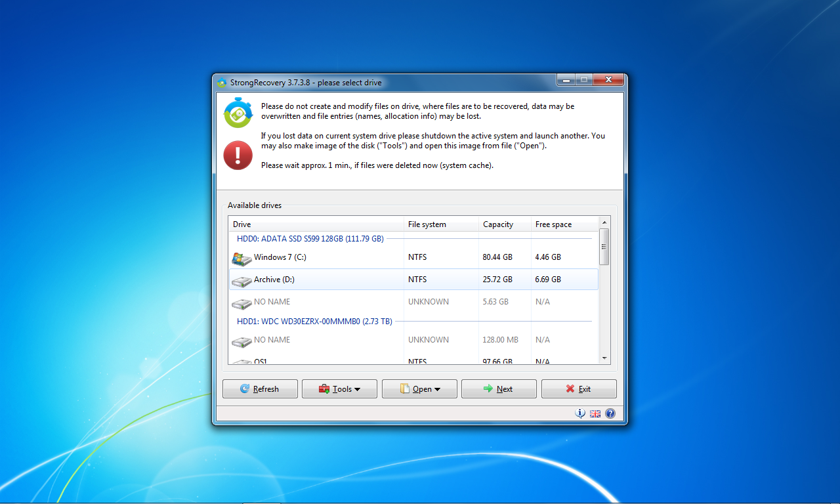Sort by the File system column header

(441, 224)
